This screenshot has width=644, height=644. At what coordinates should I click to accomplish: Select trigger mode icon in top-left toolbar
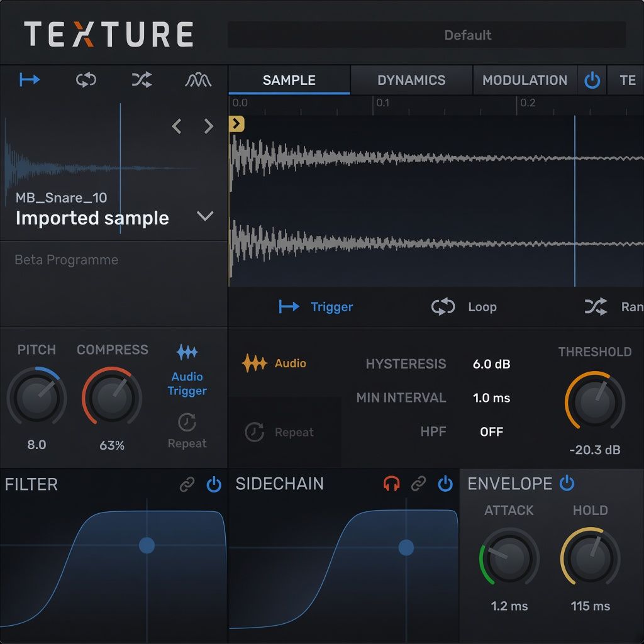point(30,79)
